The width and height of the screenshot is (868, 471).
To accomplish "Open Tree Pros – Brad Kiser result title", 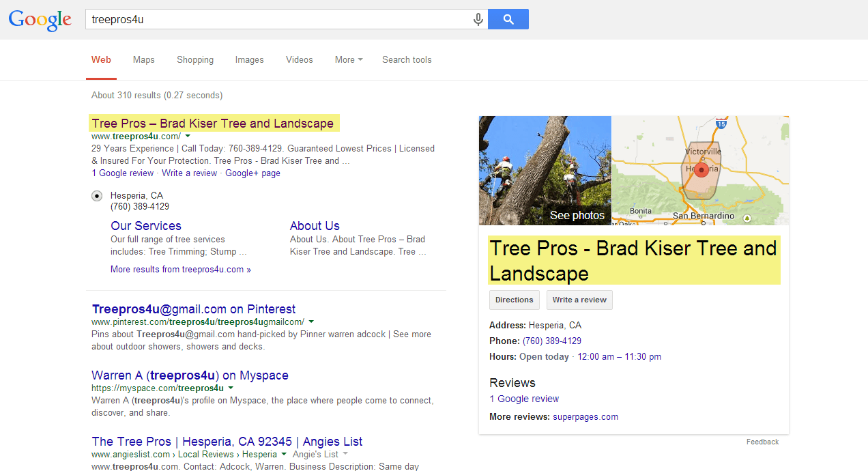I will point(213,124).
